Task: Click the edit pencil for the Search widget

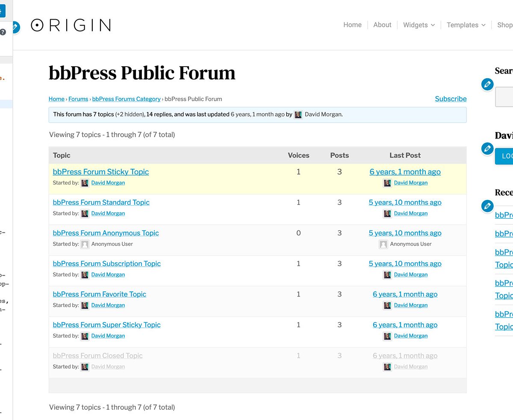Action: click(x=487, y=84)
